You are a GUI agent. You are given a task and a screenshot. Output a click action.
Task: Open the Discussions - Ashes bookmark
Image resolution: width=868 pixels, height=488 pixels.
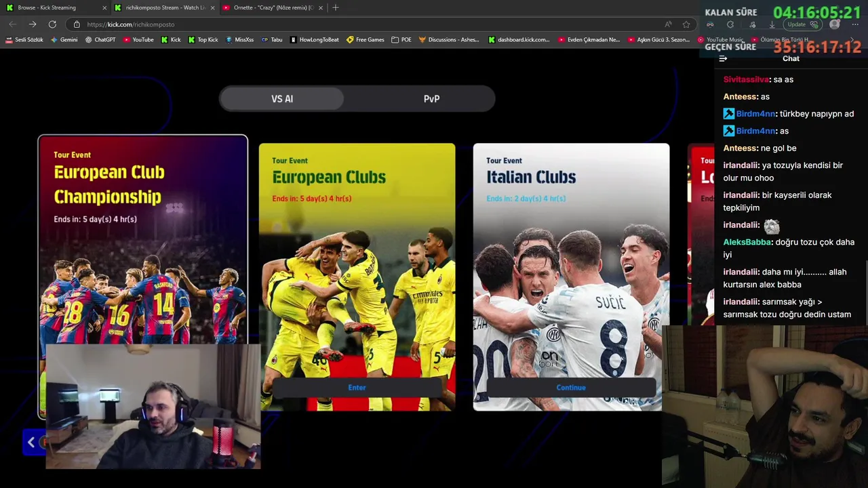pos(449,40)
